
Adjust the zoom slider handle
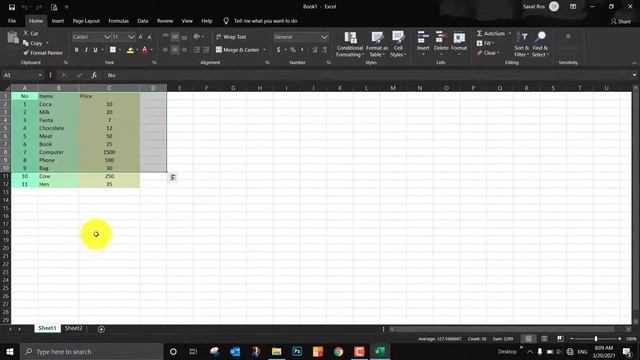pos(596,339)
